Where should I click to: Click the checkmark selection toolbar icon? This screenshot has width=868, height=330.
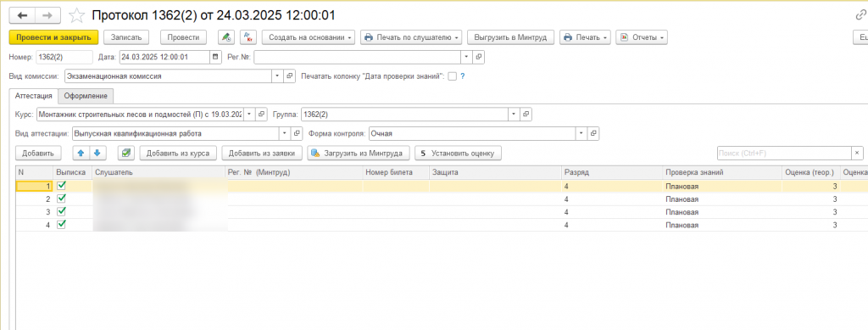click(126, 153)
